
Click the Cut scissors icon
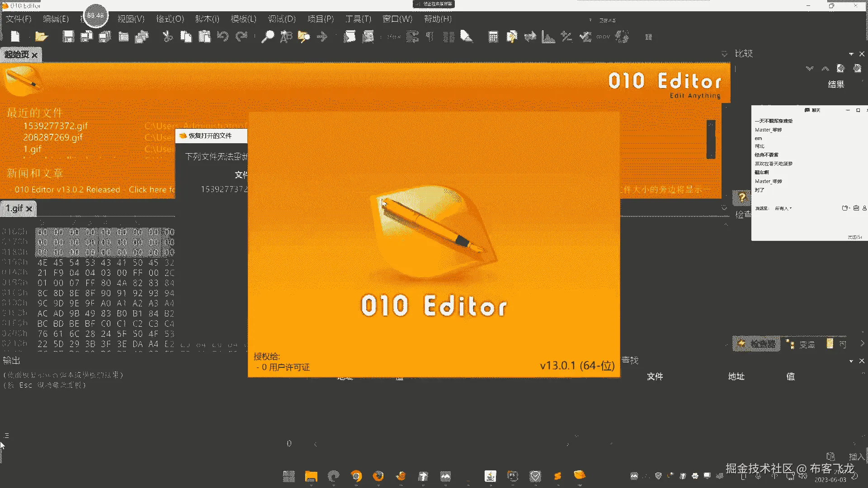168,37
